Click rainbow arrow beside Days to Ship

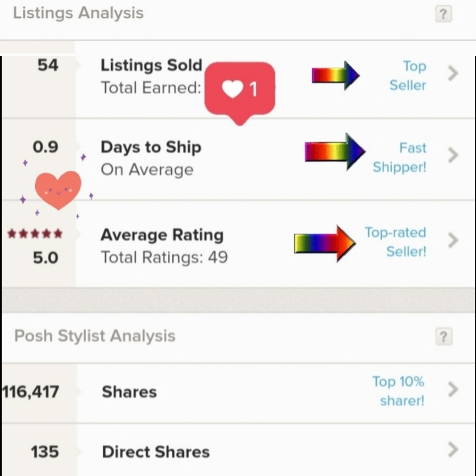tap(335, 151)
